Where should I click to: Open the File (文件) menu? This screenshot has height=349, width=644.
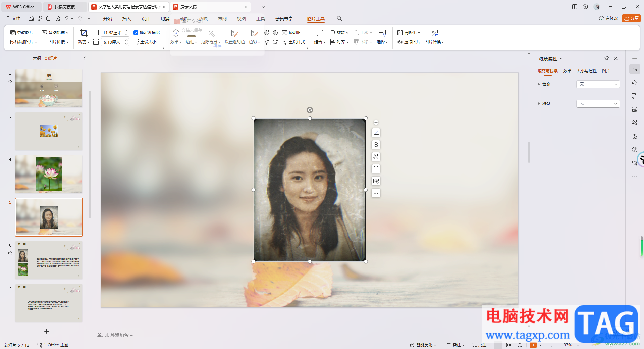tap(13, 18)
